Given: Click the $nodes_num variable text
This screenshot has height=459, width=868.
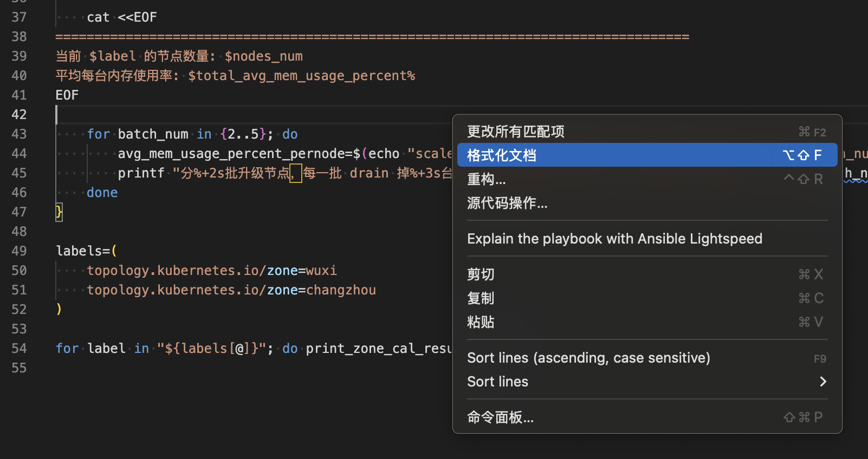Looking at the screenshot, I should (x=264, y=56).
